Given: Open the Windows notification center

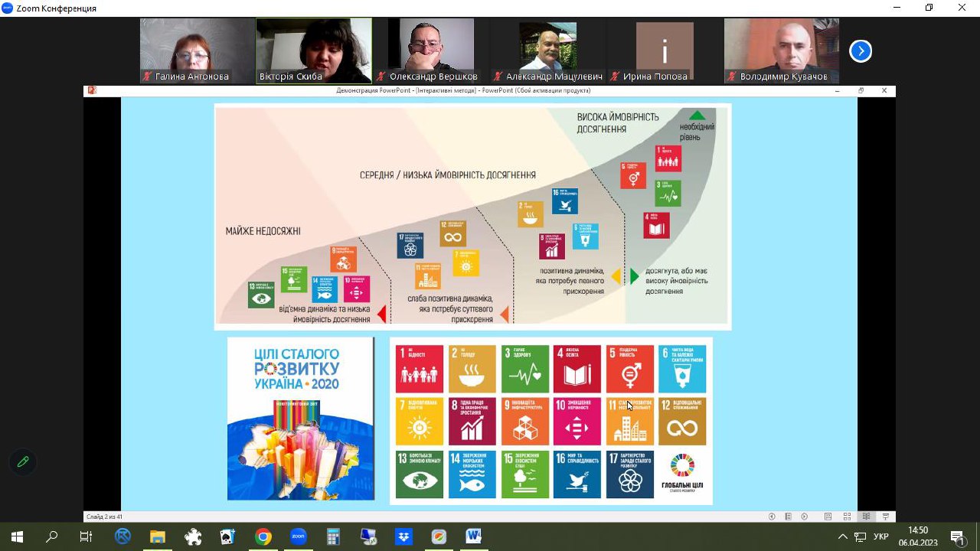Looking at the screenshot, I should click(957, 536).
